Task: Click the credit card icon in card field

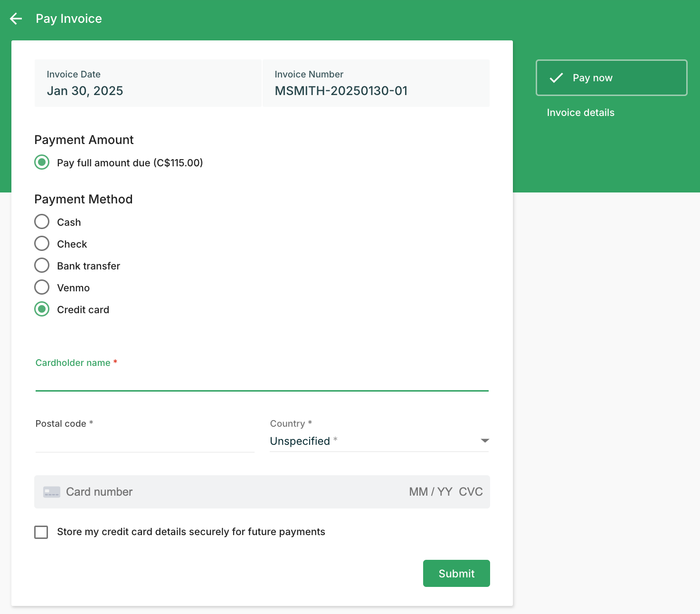Action: point(51,492)
